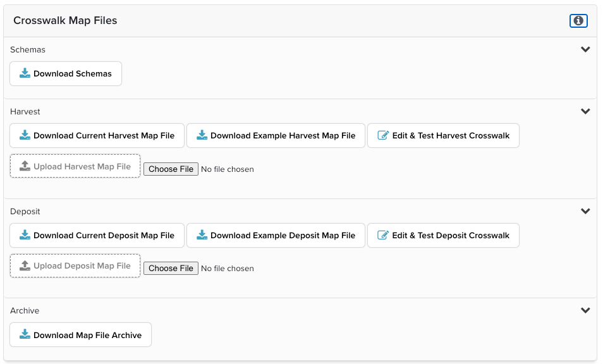Open Edit & Test Harvest Crosswalk
This screenshot has width=603, height=364.
click(443, 136)
